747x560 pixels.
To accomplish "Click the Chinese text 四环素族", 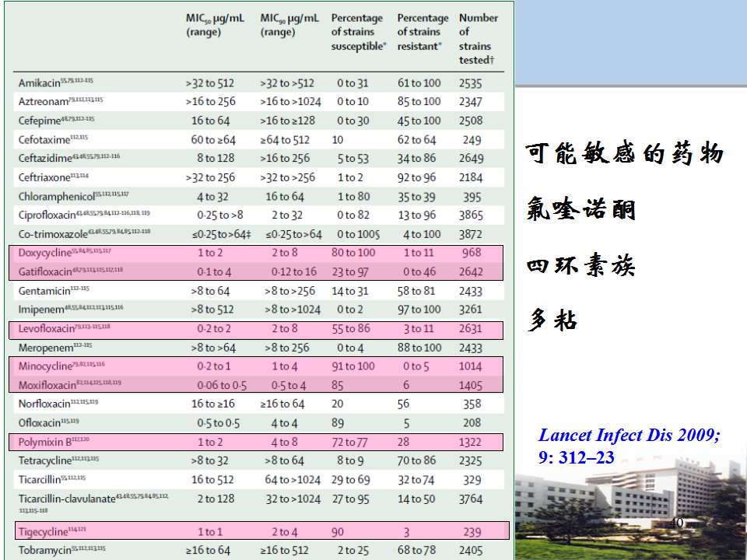I will [581, 264].
